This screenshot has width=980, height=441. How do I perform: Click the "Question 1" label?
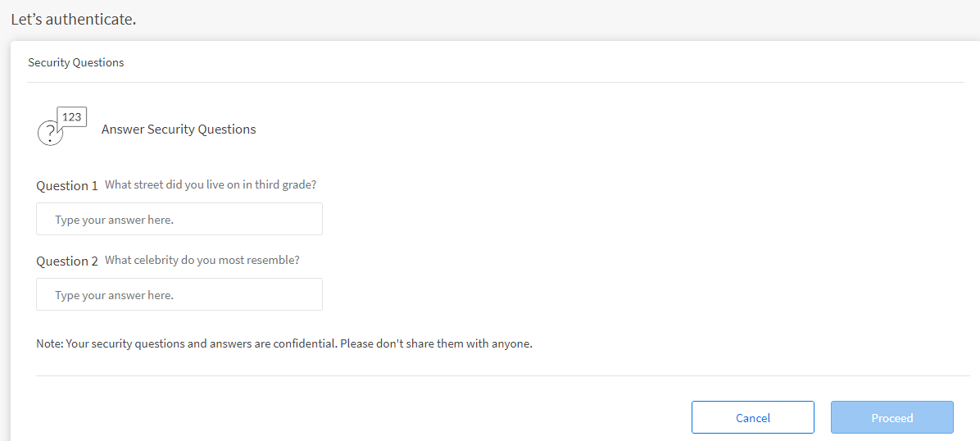point(67,186)
